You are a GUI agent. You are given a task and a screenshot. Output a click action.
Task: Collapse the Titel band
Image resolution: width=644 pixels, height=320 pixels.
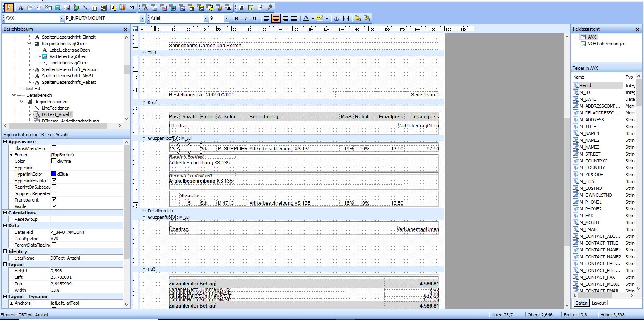point(144,53)
